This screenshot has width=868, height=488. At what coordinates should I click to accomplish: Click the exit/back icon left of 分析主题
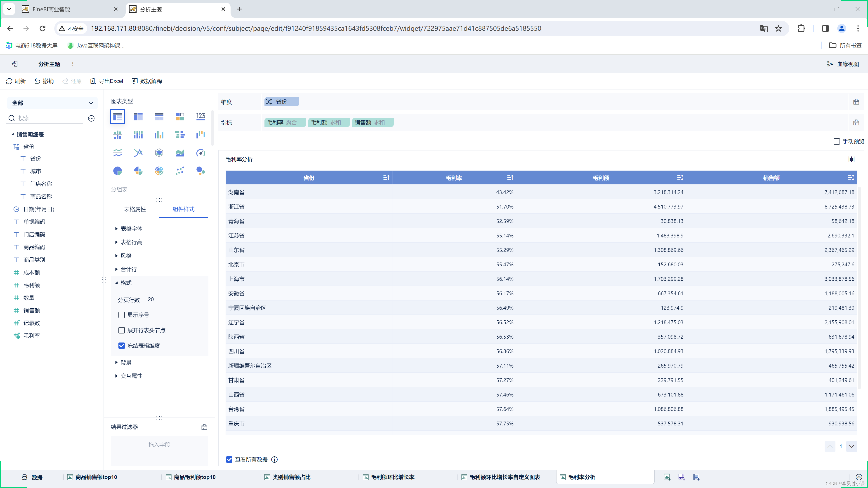click(x=14, y=64)
